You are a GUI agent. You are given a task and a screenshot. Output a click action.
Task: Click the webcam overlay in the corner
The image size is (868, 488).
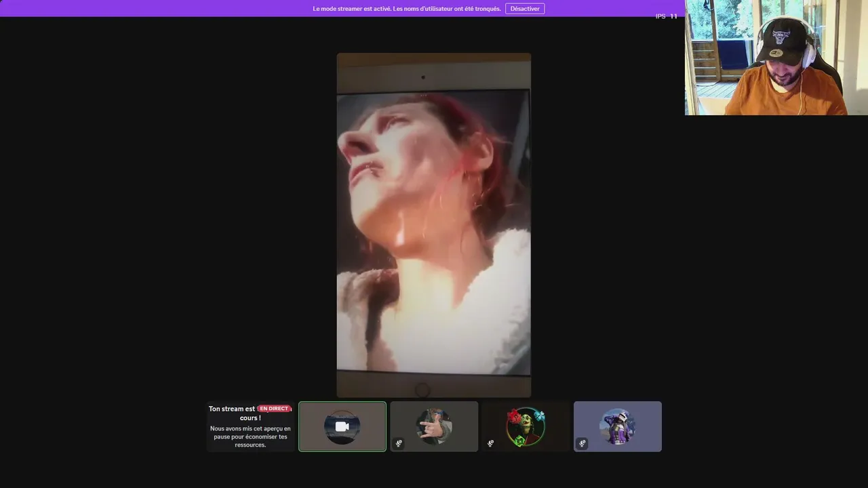[776, 58]
